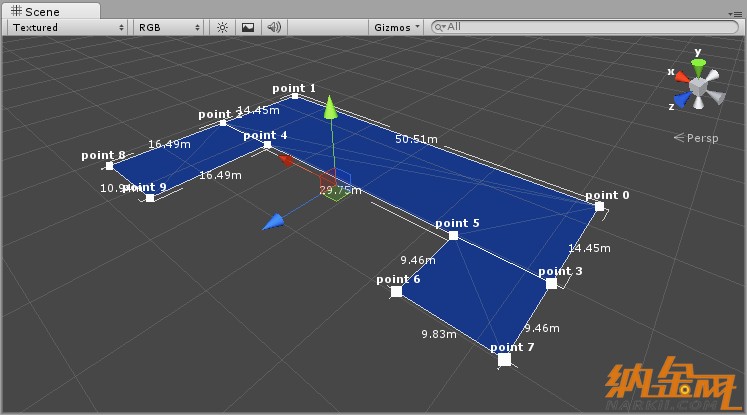Click the point 4 handle
Viewport: 747px width, 415px height.
pos(267,144)
